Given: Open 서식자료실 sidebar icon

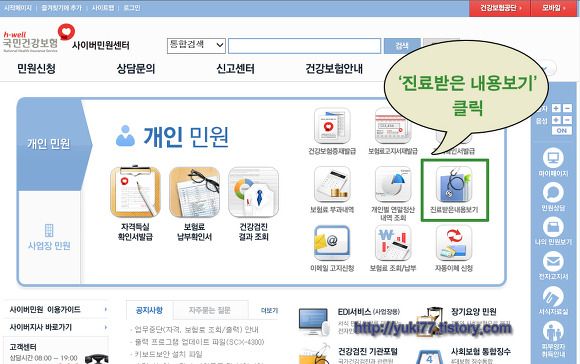Looking at the screenshot, I should click(x=553, y=297).
